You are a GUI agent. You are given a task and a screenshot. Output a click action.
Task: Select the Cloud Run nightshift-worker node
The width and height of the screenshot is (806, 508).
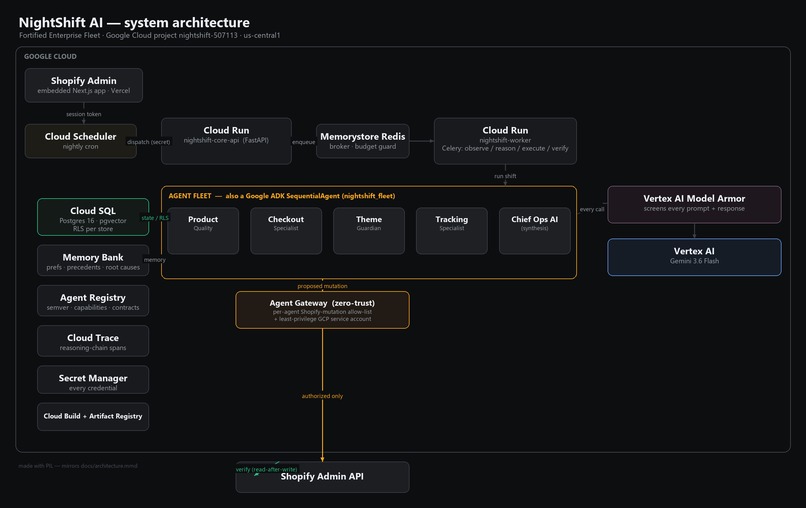(505, 141)
